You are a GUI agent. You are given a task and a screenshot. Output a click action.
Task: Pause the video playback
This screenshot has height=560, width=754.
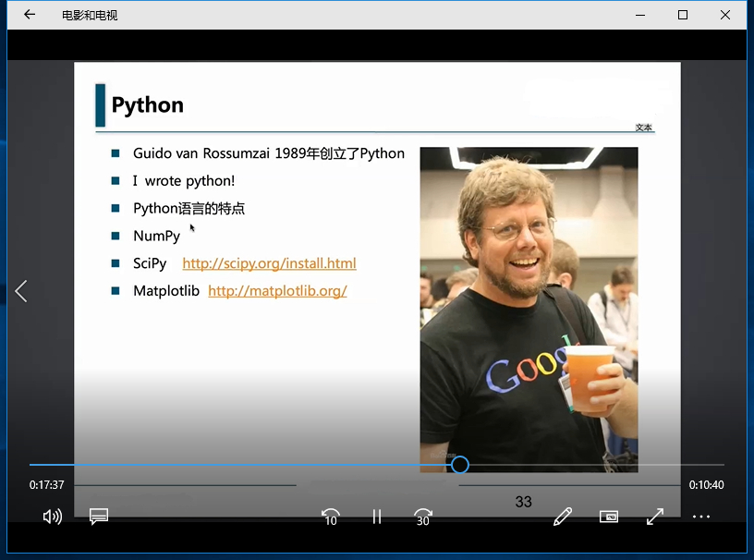(x=377, y=517)
